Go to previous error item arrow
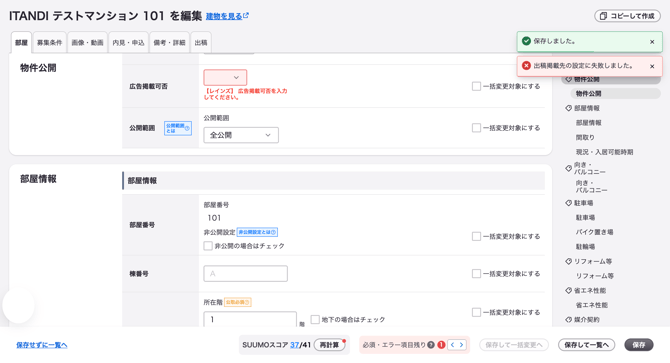The image size is (670, 363). [x=453, y=345]
